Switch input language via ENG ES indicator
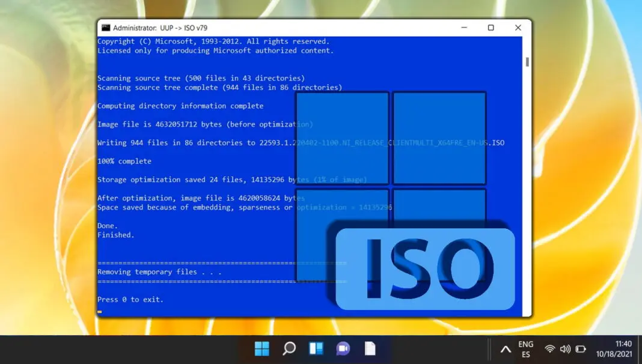The height and width of the screenshot is (364, 642). (x=526, y=349)
